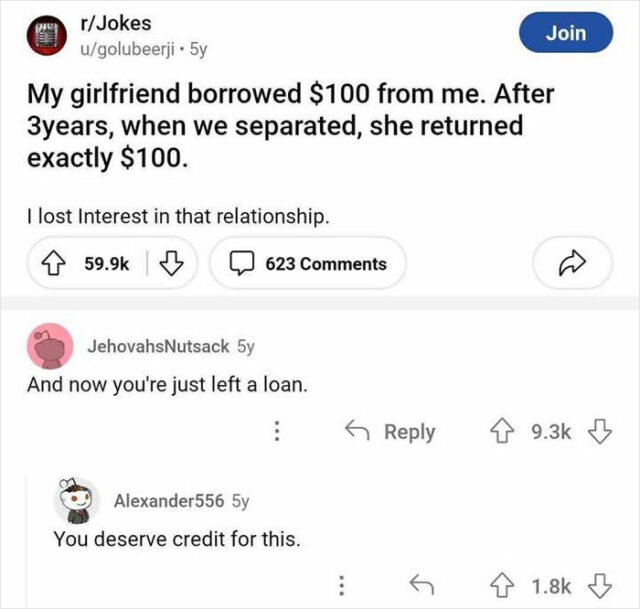Downvote the main r/Jokes post
640x609 pixels.
click(171, 264)
